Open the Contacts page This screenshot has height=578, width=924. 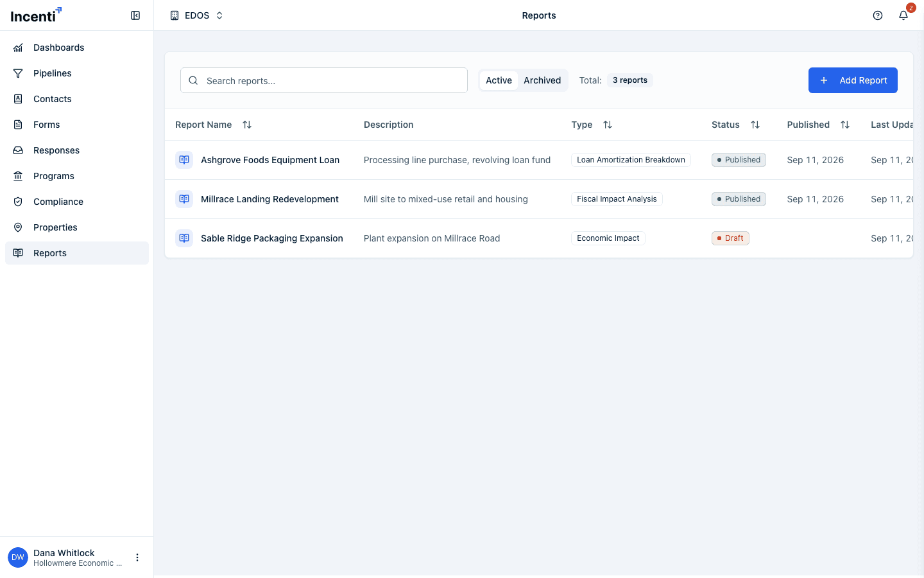point(77,99)
